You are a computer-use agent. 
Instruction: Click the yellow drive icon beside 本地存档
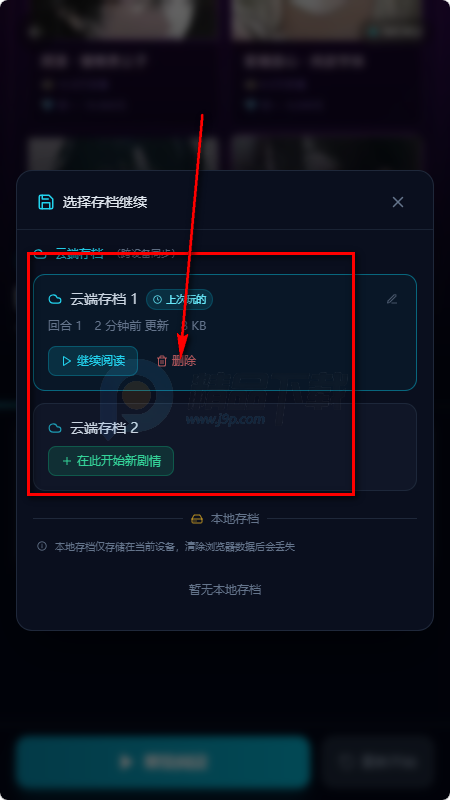(x=197, y=519)
